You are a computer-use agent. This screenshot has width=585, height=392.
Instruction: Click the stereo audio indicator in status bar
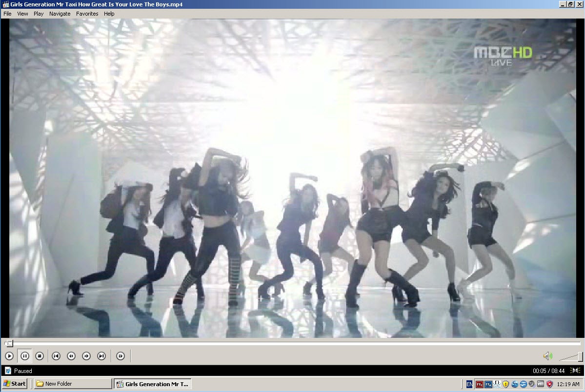click(x=575, y=371)
